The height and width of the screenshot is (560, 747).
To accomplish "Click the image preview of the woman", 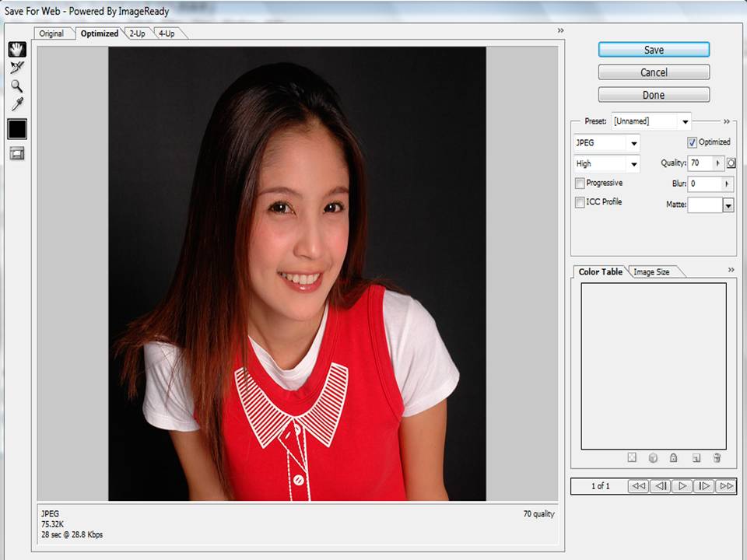I will pos(297,274).
